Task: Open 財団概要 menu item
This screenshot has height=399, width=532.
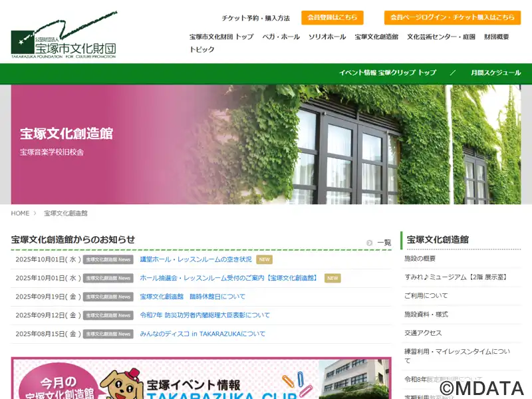Action: [496, 37]
